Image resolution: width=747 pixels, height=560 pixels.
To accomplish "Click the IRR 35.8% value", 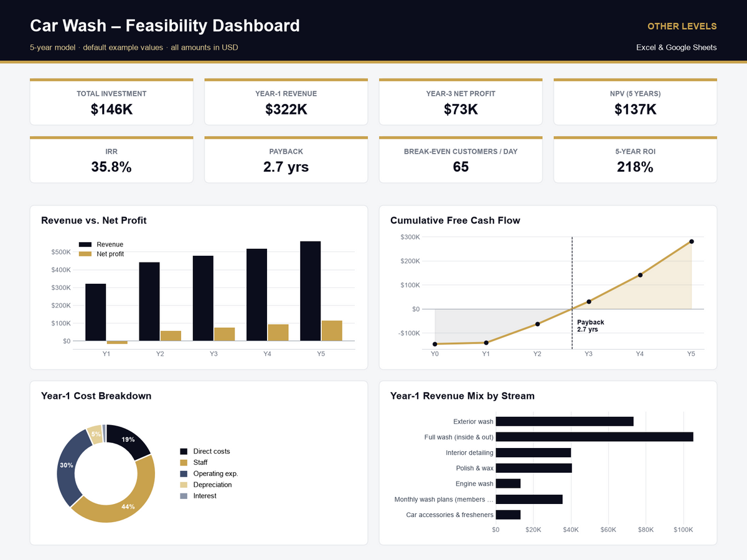I will click(x=111, y=167).
